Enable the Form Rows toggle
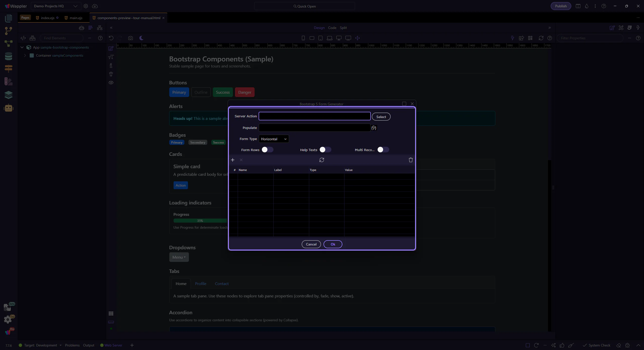Image resolution: width=644 pixels, height=350 pixels. 267,150
